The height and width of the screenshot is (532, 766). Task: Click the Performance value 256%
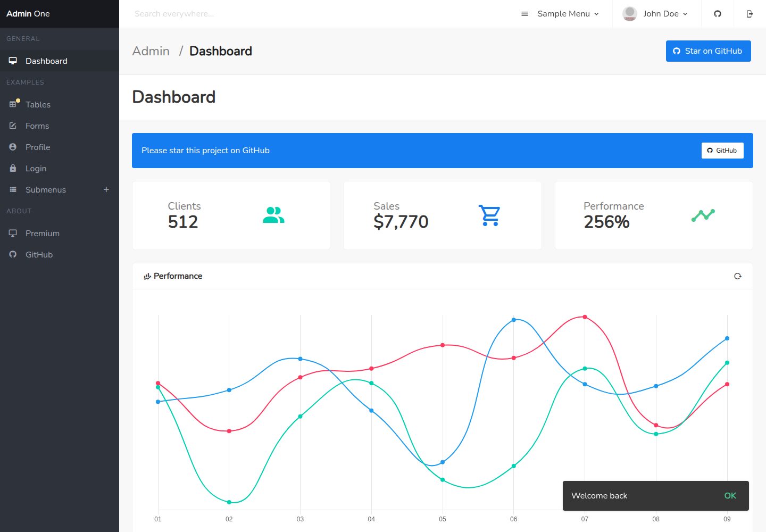tap(606, 222)
